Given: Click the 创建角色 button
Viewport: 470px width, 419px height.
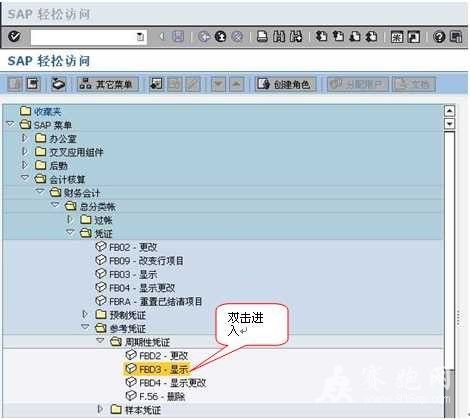Looking at the screenshot, I should (285, 84).
